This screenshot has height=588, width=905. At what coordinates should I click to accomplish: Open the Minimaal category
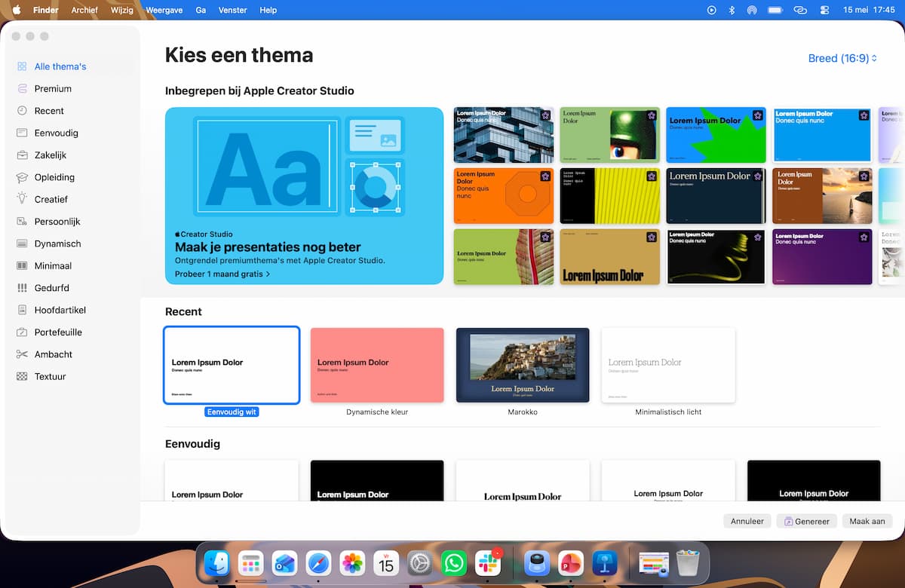52,265
